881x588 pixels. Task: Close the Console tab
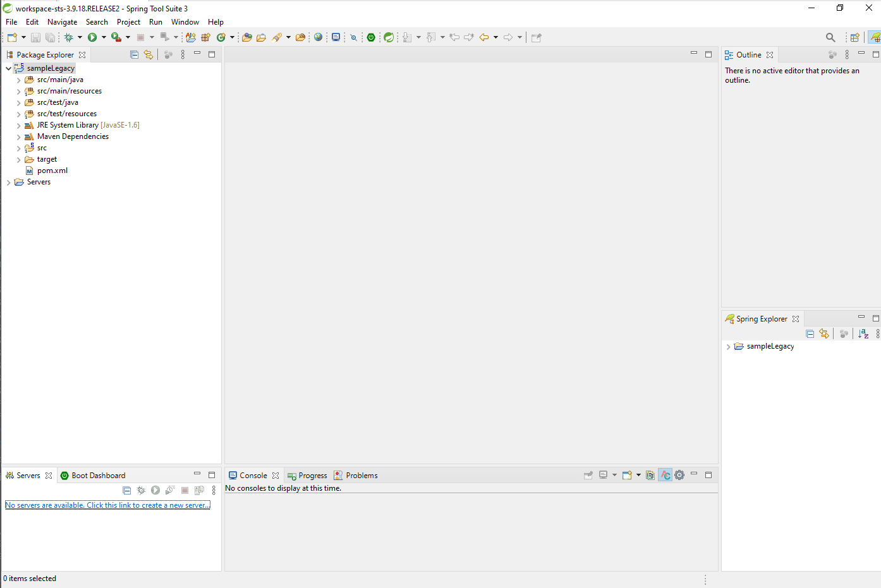tap(276, 476)
